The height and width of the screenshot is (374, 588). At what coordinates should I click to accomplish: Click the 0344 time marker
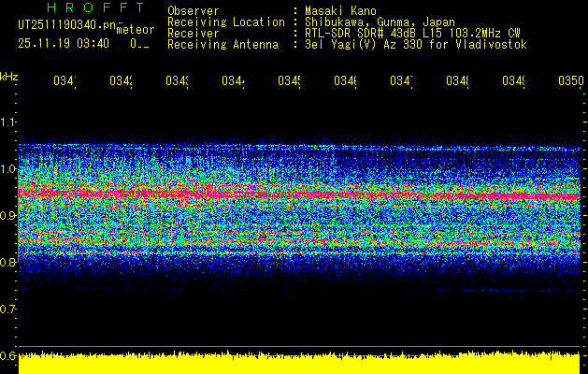(x=233, y=81)
